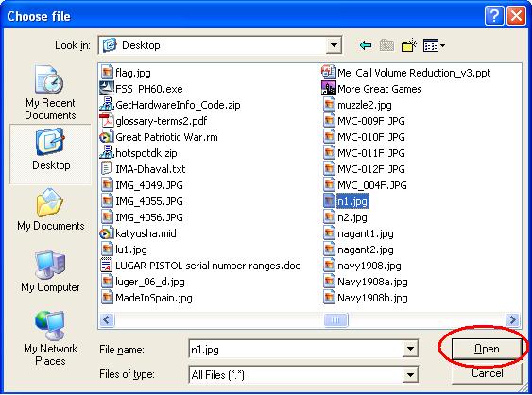
Task: Go to My Documents folder
Action: (51, 209)
